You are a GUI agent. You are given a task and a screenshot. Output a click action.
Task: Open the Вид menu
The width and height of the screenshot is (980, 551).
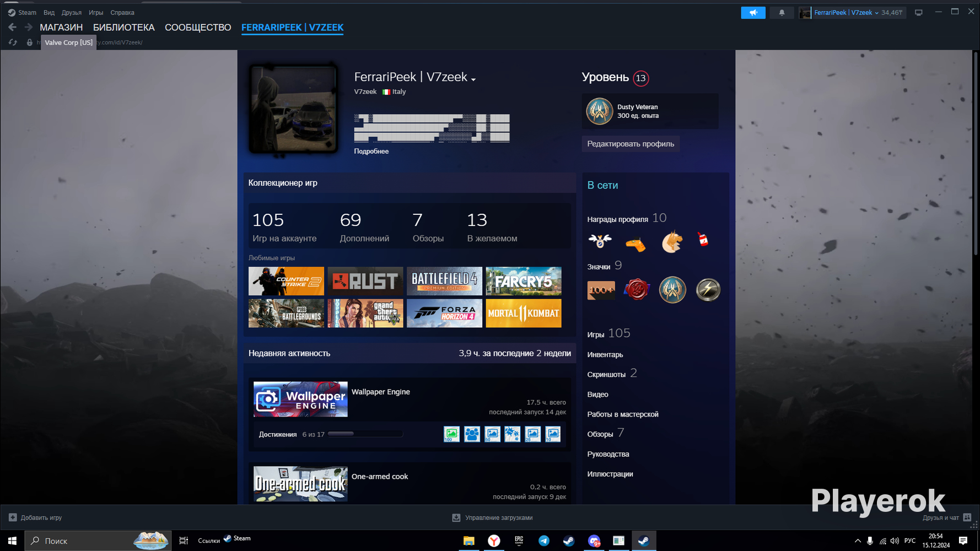click(49, 13)
